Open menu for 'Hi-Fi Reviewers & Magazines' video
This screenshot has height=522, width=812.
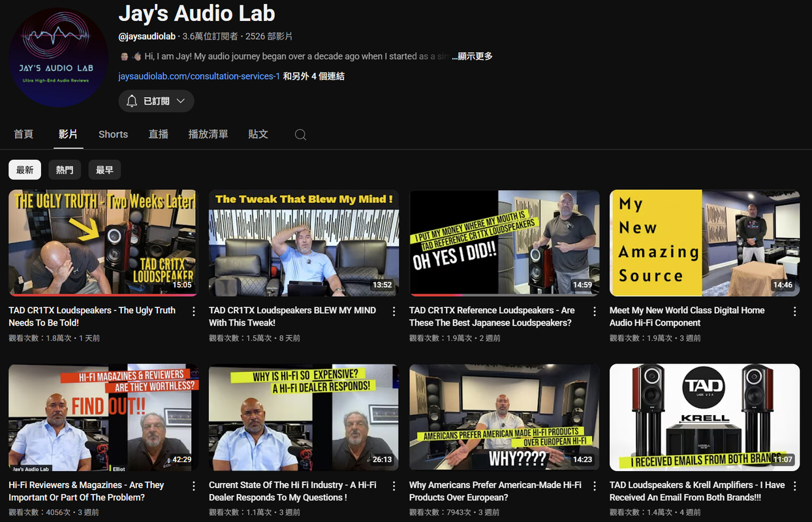[194, 486]
